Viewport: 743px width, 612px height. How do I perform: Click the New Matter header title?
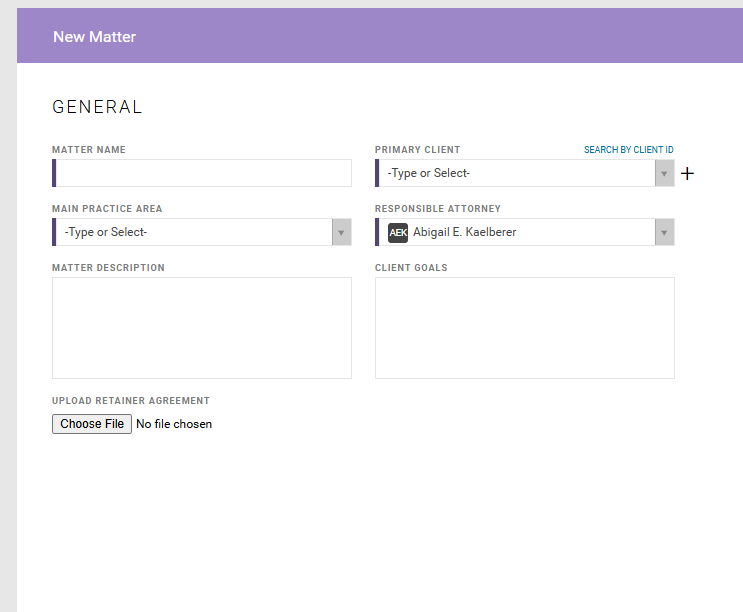[94, 37]
